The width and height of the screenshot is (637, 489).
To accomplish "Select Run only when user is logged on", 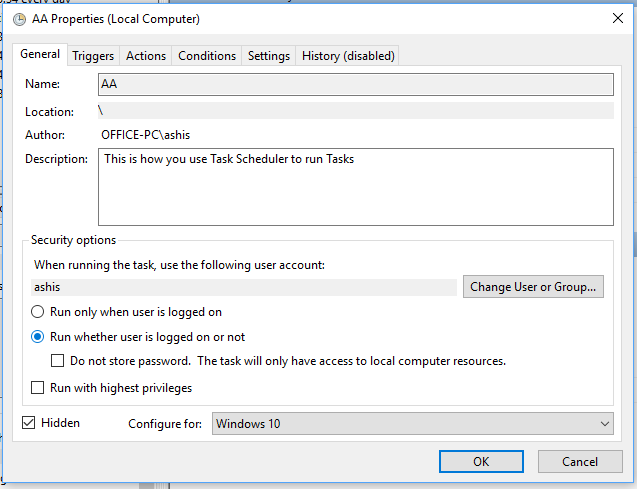I will pyautogui.click(x=38, y=312).
